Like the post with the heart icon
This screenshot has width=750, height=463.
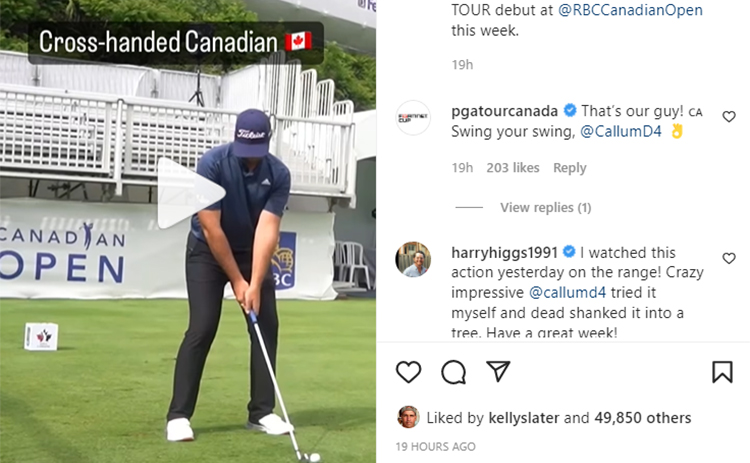coord(408,372)
